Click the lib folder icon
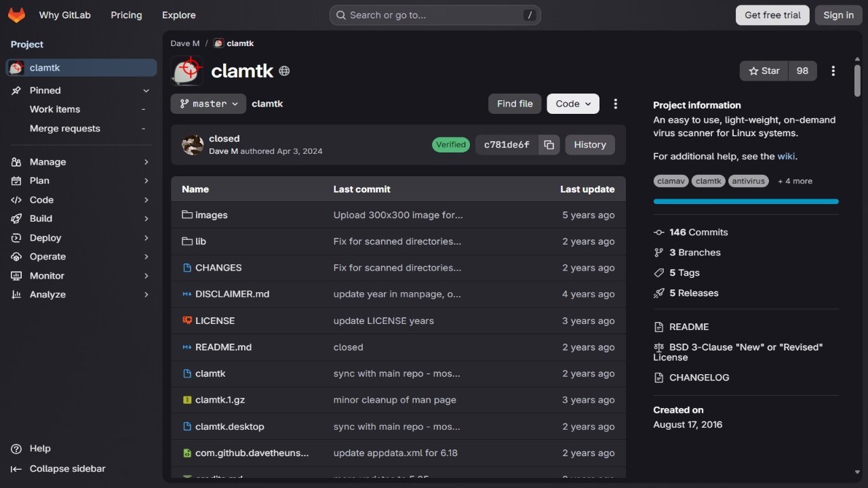The image size is (868, 488). 187,241
